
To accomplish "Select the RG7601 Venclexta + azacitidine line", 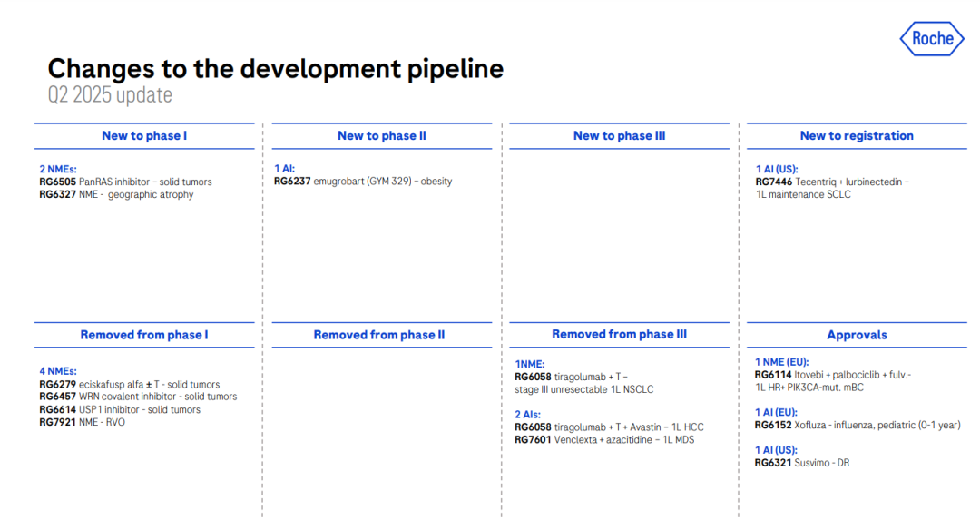I will click(604, 439).
